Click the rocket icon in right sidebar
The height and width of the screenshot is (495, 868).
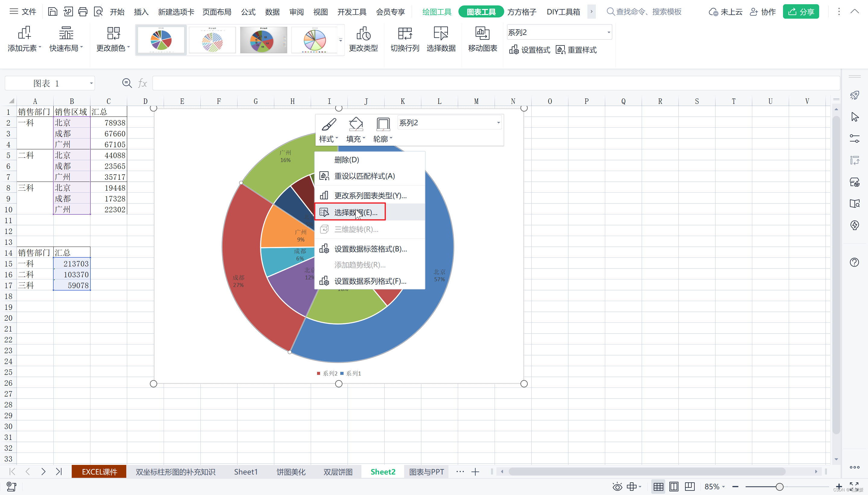[854, 95]
